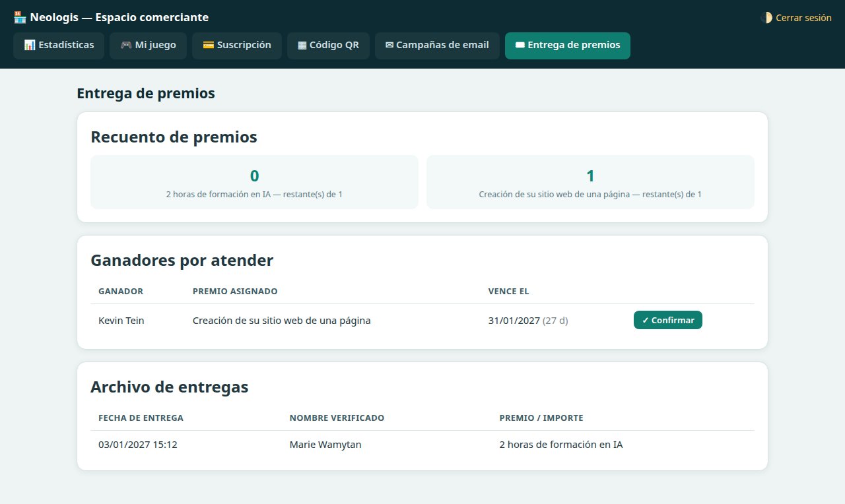The image size is (845, 504).
Task: Click the 'Vence el' column header
Action: tap(509, 292)
